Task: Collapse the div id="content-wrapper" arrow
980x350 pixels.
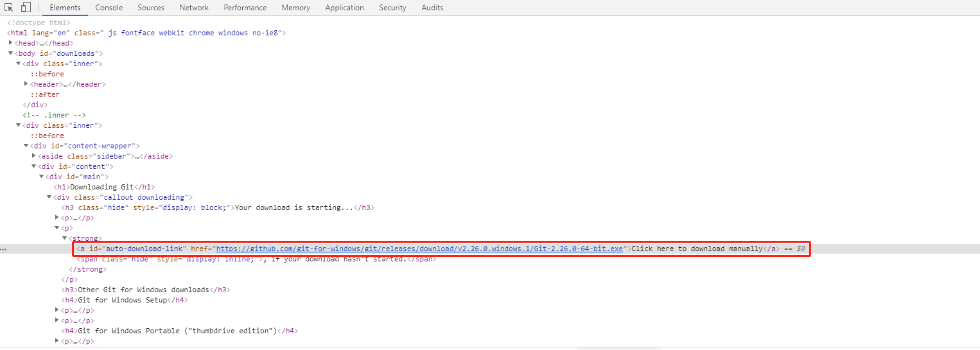Action: click(26, 146)
